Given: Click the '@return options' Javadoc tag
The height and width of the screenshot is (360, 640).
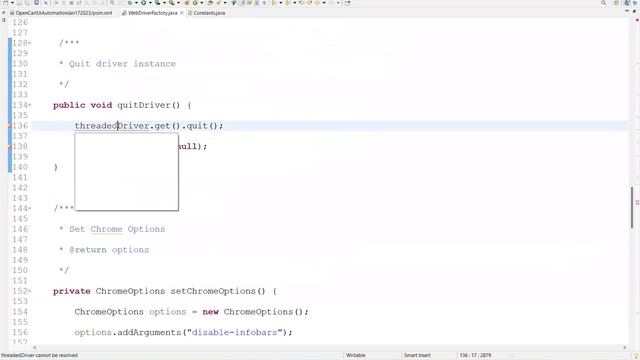Looking at the screenshot, I should click(x=109, y=250).
